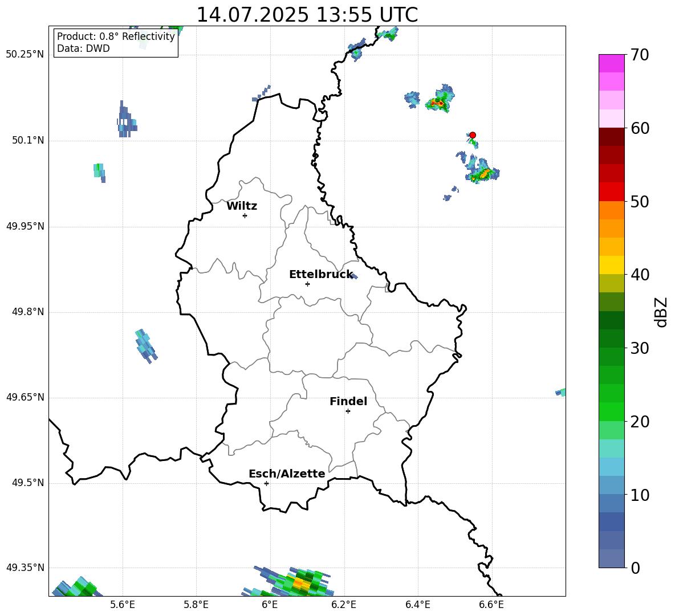Image resolution: width=675 pixels, height=616 pixels.
Task: Click the 20 value on the colorbar
Action: pyautogui.click(x=640, y=421)
